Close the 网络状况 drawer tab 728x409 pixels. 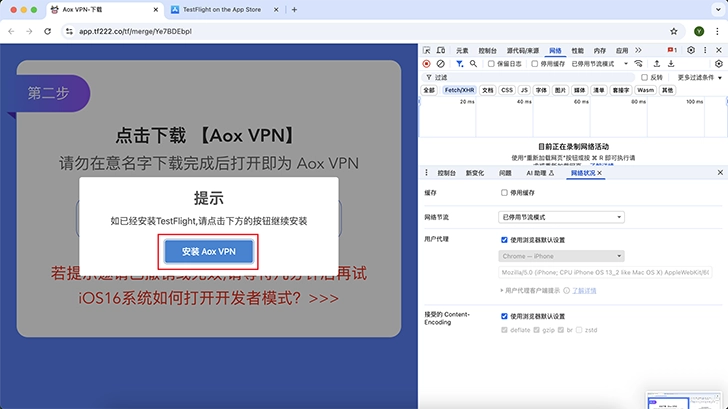(x=600, y=173)
